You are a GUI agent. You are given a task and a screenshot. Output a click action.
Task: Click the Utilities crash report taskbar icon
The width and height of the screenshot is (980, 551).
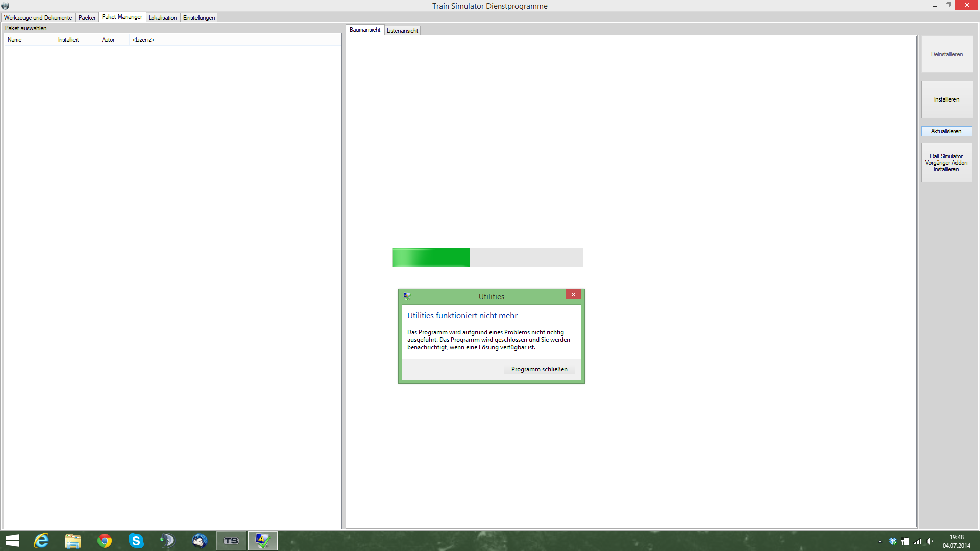(x=263, y=541)
